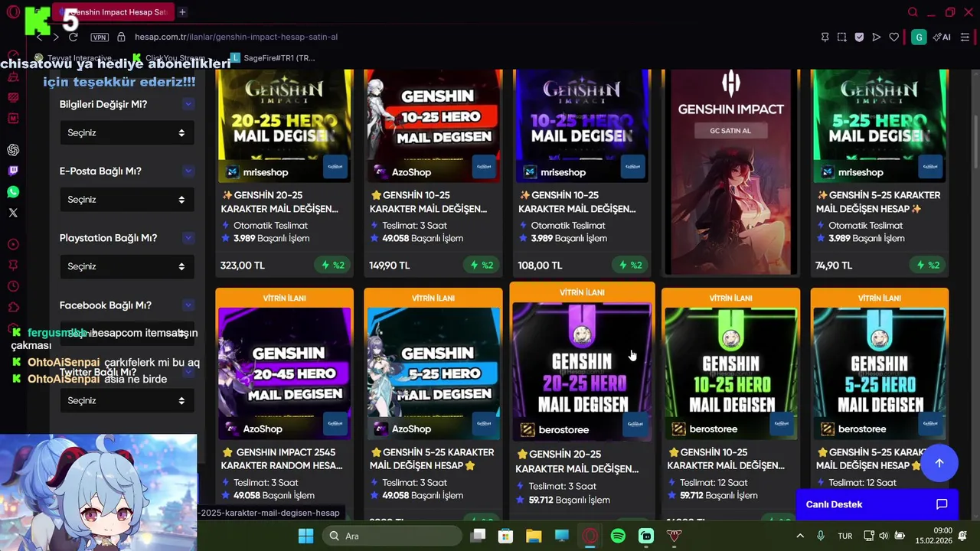Toggle the VPN badge in address bar
Screen dimensions: 980x551
pyautogui.click(x=100, y=37)
